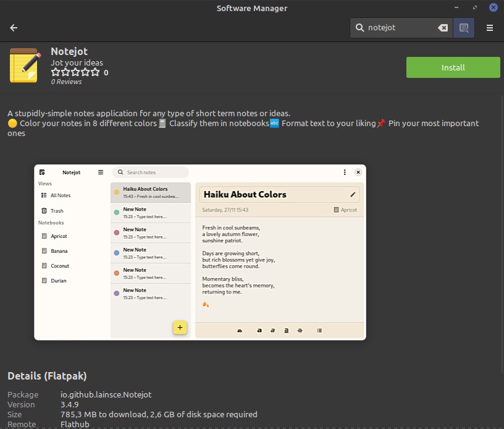Screen dimensions: 504x429
Task: Open the three-dot menu in the Notejot screenshot
Action: (345, 172)
